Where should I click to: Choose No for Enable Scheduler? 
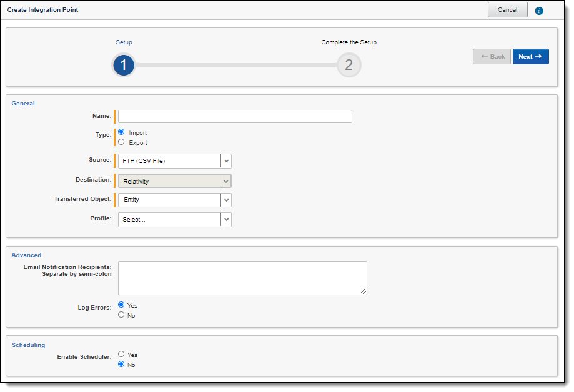coord(121,365)
